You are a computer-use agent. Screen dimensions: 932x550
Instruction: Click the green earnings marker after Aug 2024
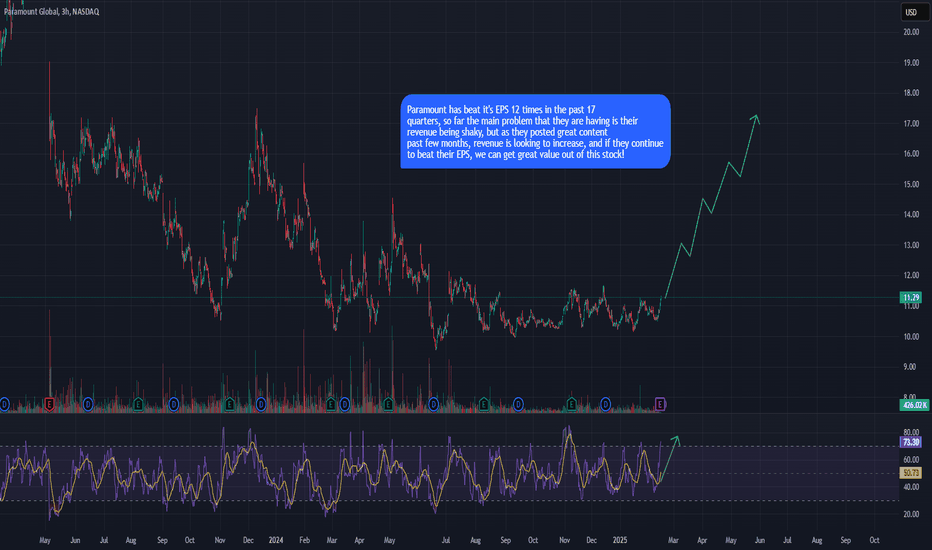pos(484,405)
